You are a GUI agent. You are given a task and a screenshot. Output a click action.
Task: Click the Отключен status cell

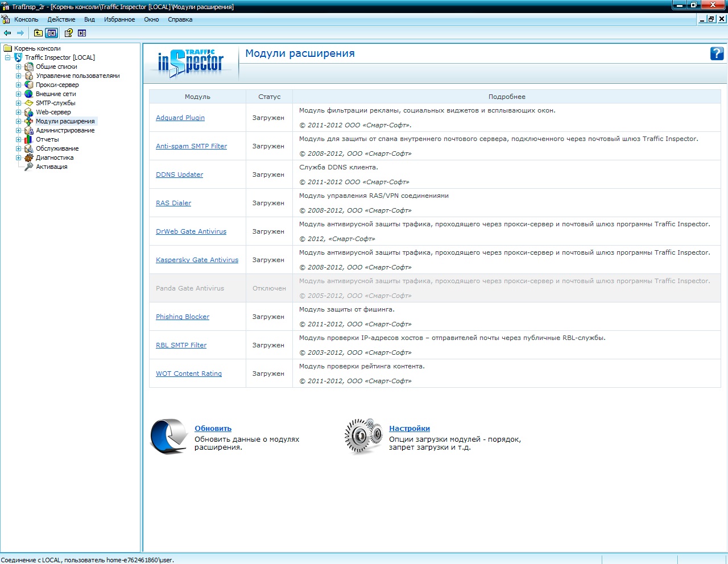pyautogui.click(x=269, y=288)
